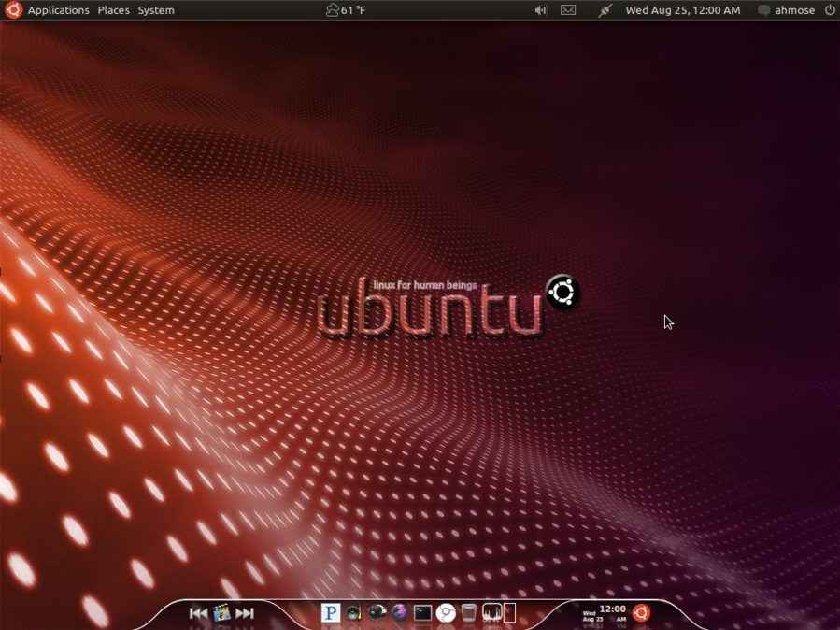
Task: Open the power session menu icon
Action: [x=830, y=10]
